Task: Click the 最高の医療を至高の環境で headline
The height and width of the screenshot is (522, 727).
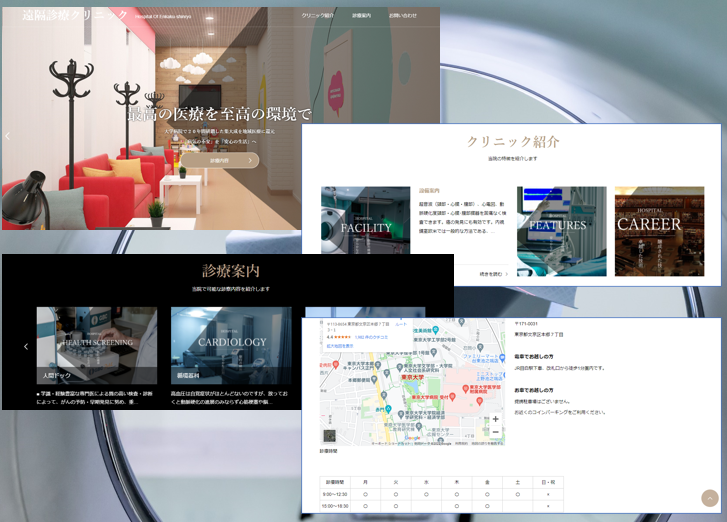Action: click(219, 114)
